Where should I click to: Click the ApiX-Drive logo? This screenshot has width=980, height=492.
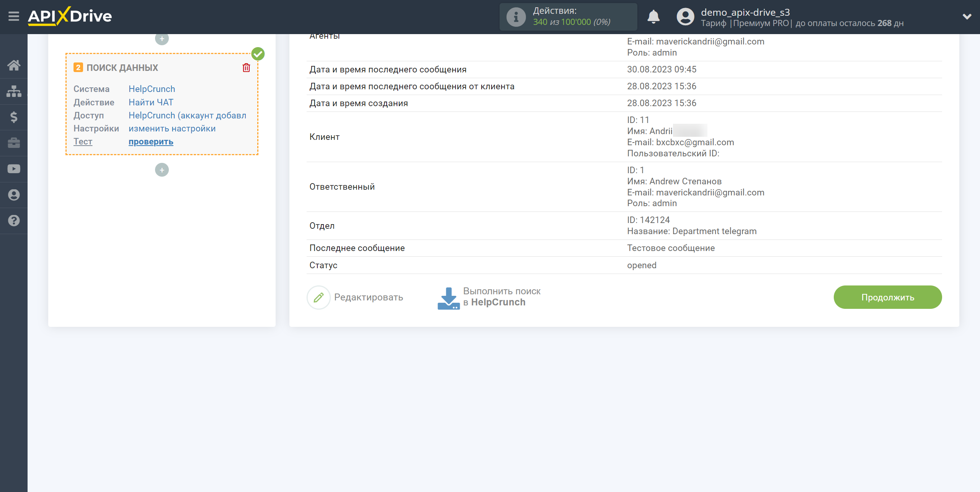tap(70, 16)
